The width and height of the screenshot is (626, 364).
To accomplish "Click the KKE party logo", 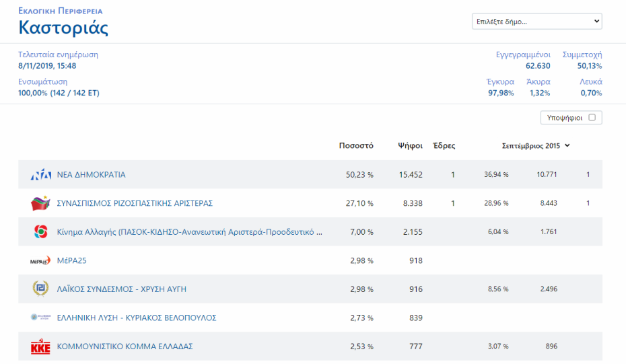I will point(40,347).
